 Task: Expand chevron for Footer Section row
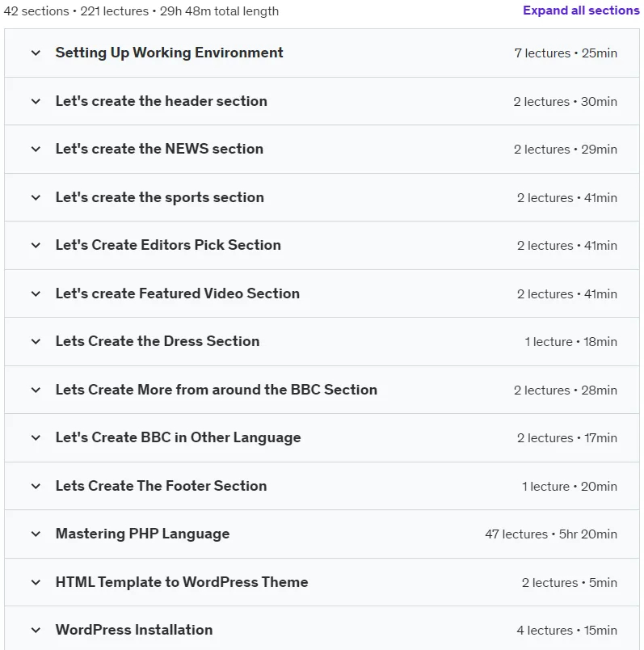[x=36, y=486]
